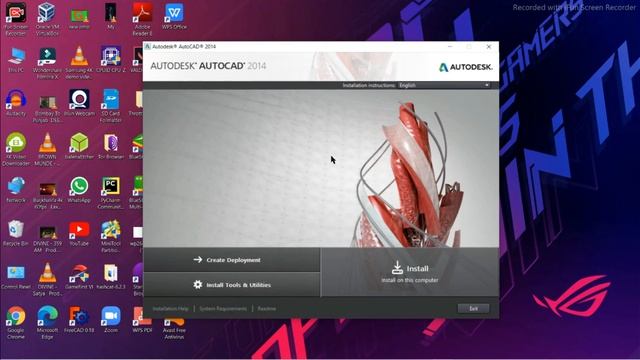Select the MiniTool Partition desktop icon
Viewport: 640px width, 360px height.
tap(111, 236)
